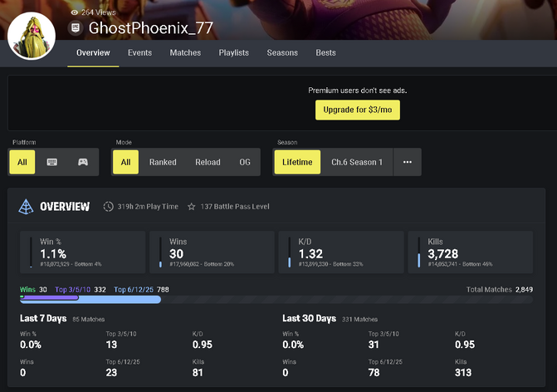Open the Seasons tab
The height and width of the screenshot is (392, 557).
click(282, 52)
